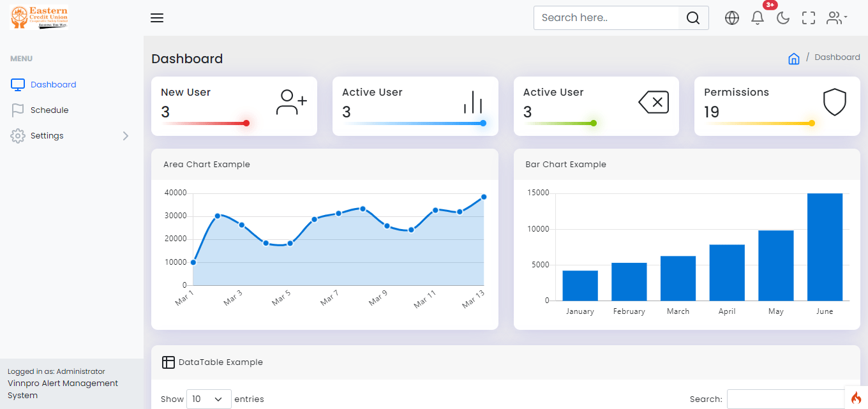Toggle dark mode moon icon
The image size is (868, 409).
[x=783, y=18]
